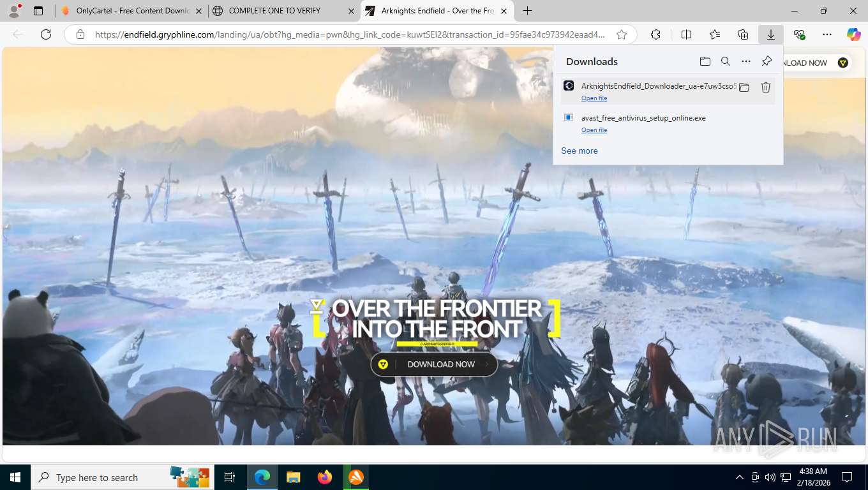
Task: Open the notification center
Action: (x=847, y=477)
